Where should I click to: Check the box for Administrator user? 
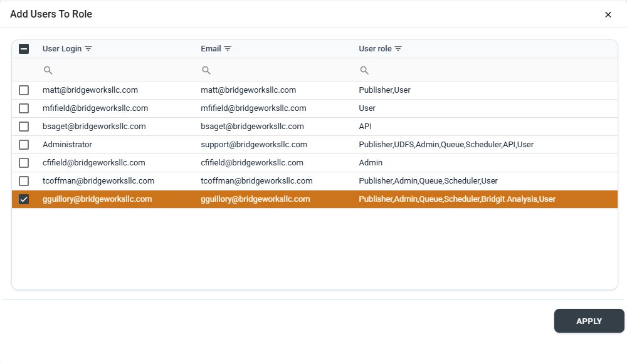pyautogui.click(x=24, y=145)
